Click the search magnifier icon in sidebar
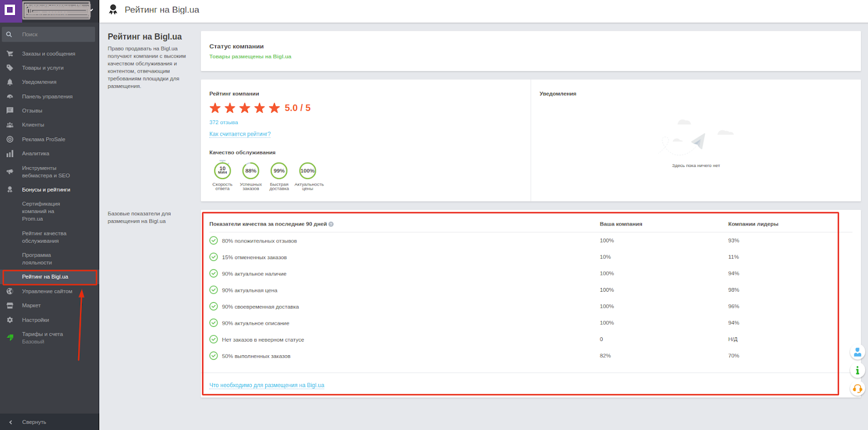 click(9, 34)
